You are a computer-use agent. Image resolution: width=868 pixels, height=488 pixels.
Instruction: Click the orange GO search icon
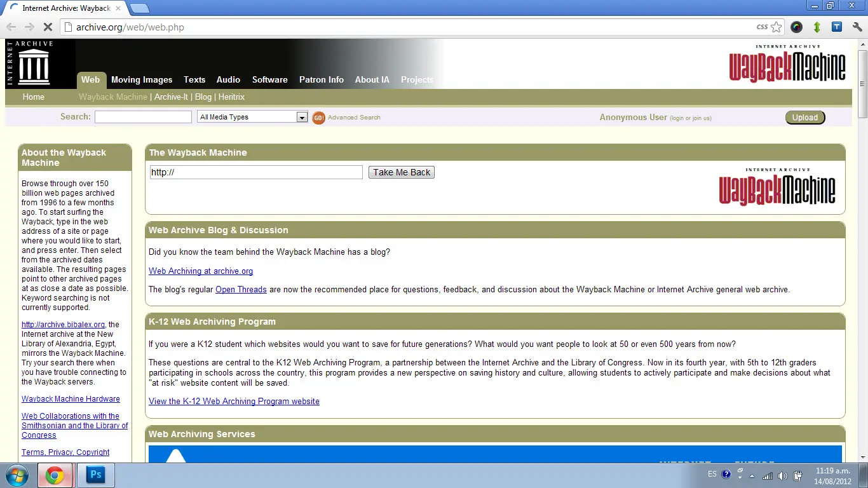pyautogui.click(x=318, y=118)
